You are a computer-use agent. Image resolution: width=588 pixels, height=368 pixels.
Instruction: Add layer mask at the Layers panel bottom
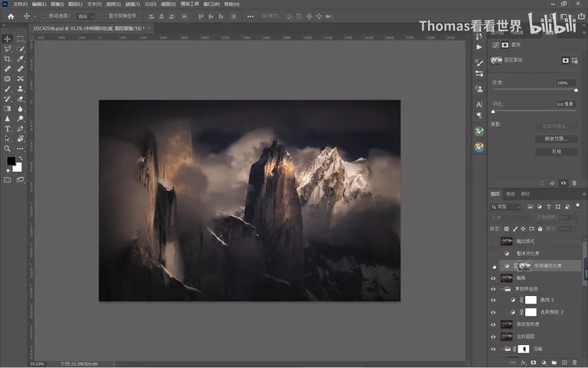tap(533, 363)
